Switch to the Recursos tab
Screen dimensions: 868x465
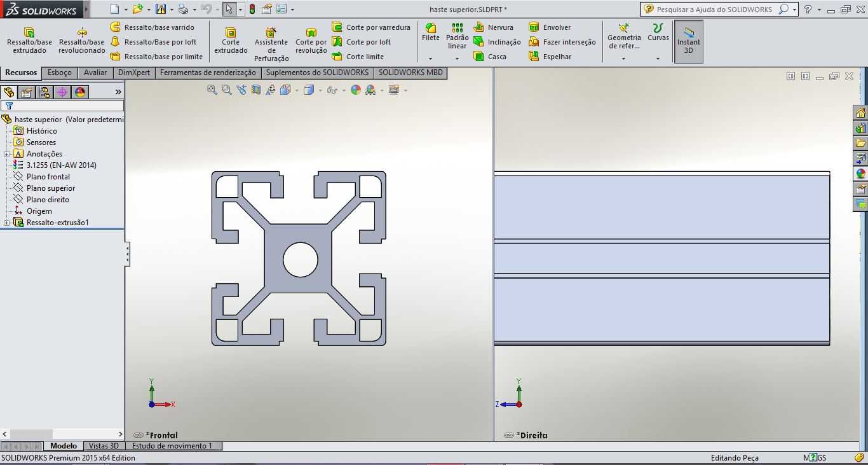coord(21,73)
